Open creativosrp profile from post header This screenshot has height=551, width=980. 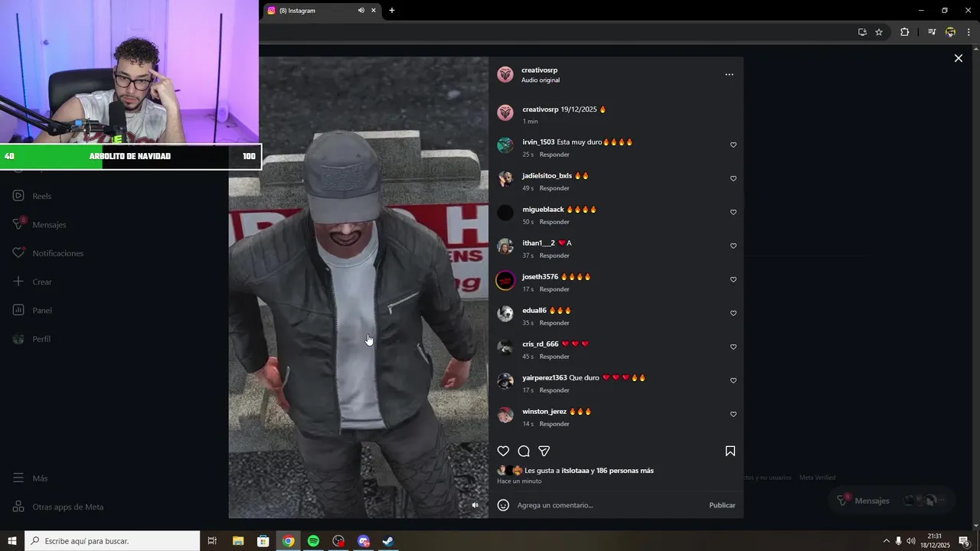[539, 70]
